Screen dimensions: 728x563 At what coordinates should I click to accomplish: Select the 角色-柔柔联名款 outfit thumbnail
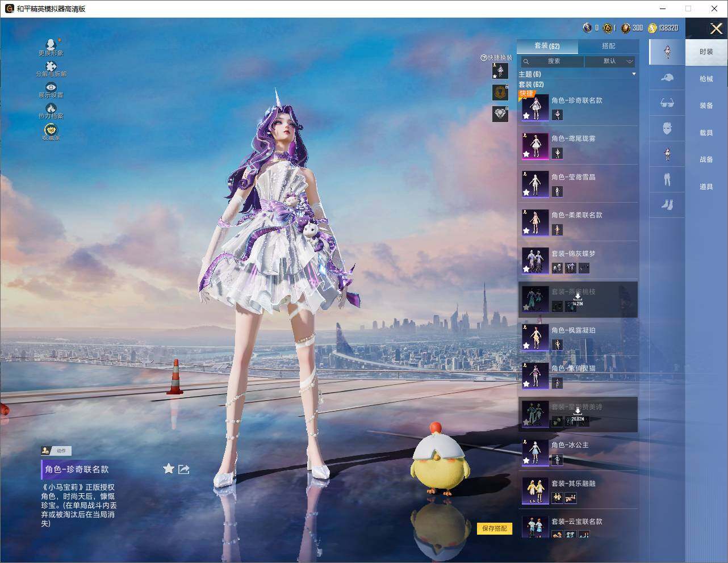[x=535, y=222]
